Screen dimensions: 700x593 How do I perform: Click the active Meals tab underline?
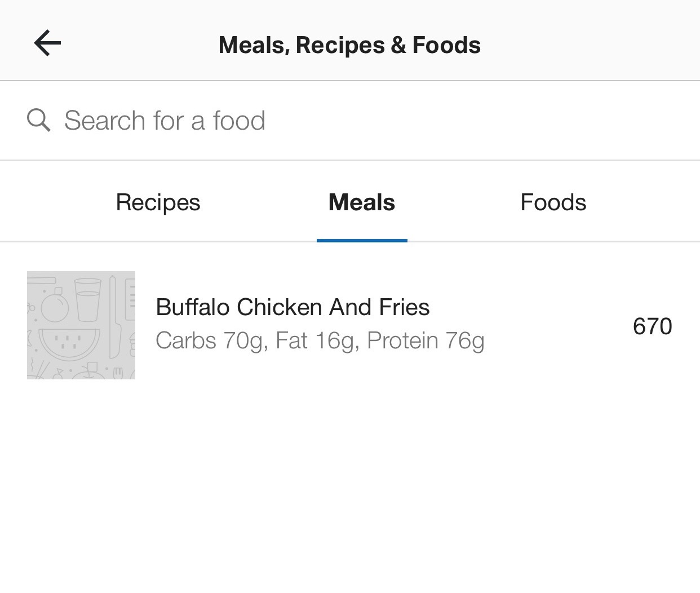361,241
